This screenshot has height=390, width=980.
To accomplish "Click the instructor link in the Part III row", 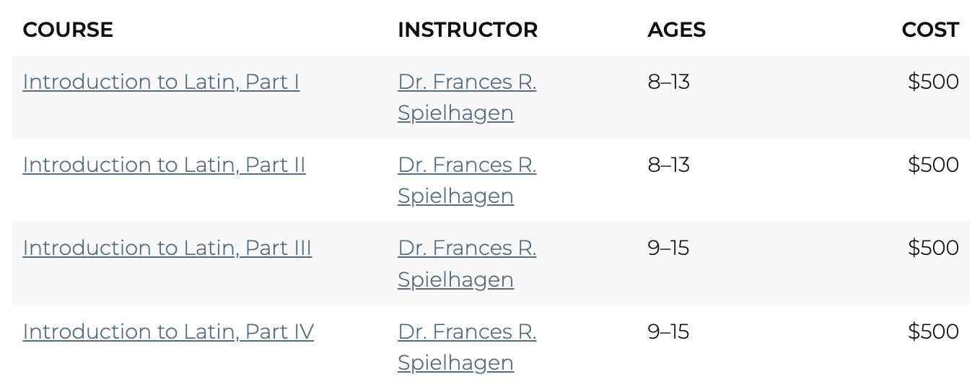I will tap(467, 264).
